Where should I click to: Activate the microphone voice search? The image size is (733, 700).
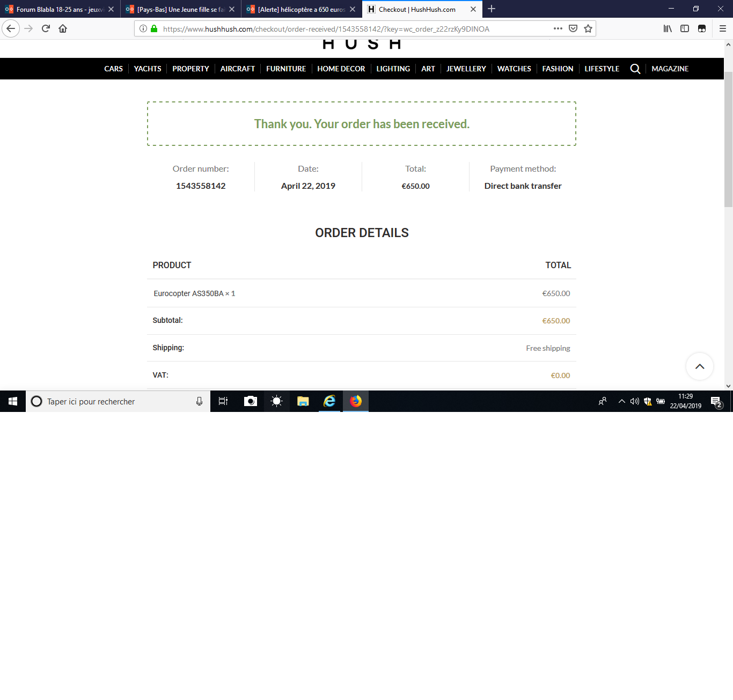199,401
